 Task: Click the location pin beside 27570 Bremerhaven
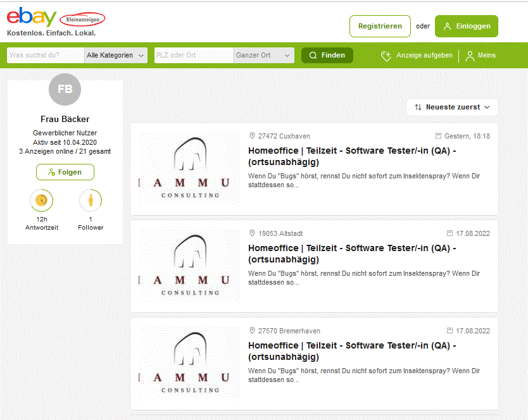252,330
